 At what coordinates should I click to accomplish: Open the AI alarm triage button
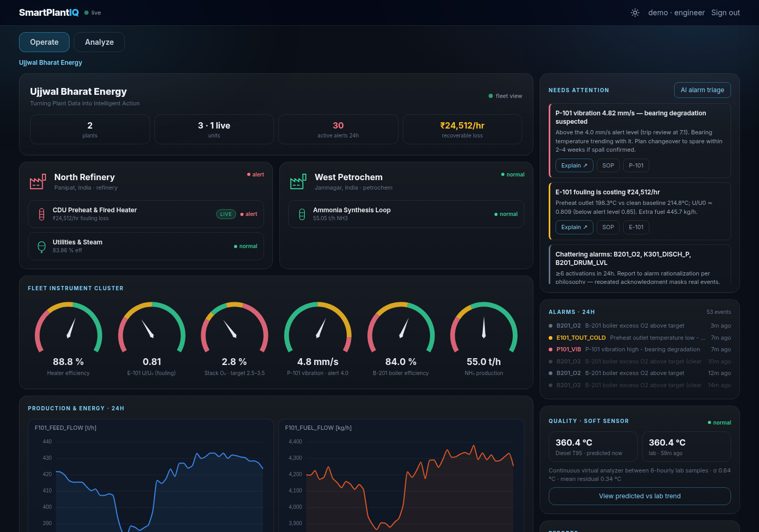702,90
